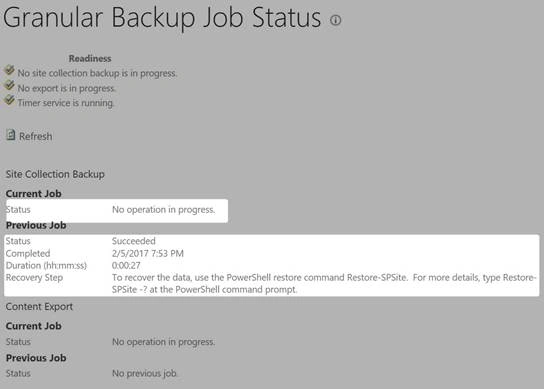Screen dimensions: 544x389
Task: Click 'No export is in progress' text
Action: point(66,88)
